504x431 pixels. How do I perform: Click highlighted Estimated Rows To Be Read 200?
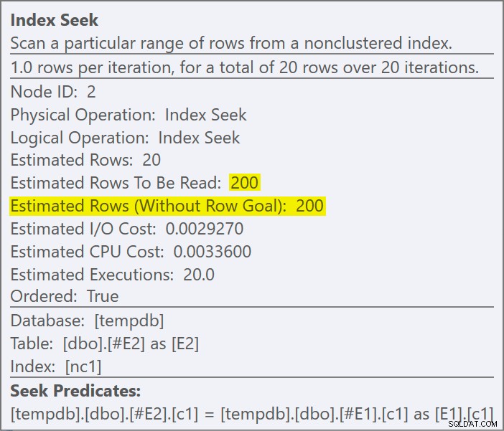coord(245,182)
